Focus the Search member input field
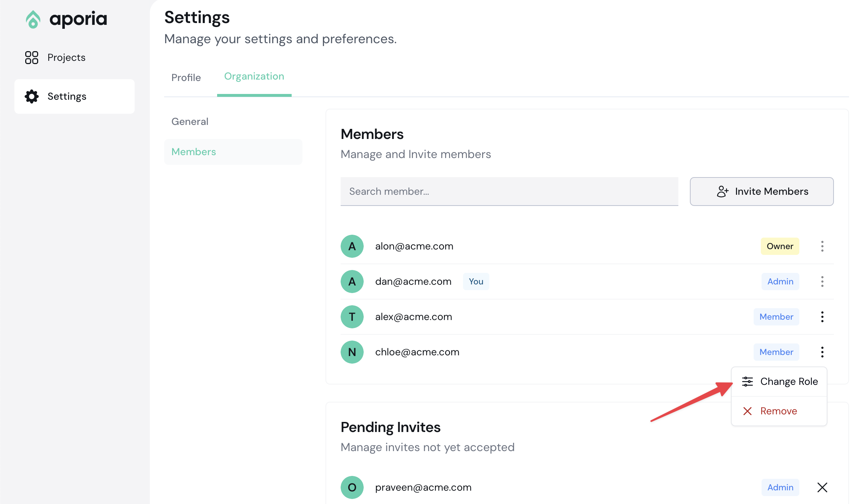The width and height of the screenshot is (862, 504). 509,192
